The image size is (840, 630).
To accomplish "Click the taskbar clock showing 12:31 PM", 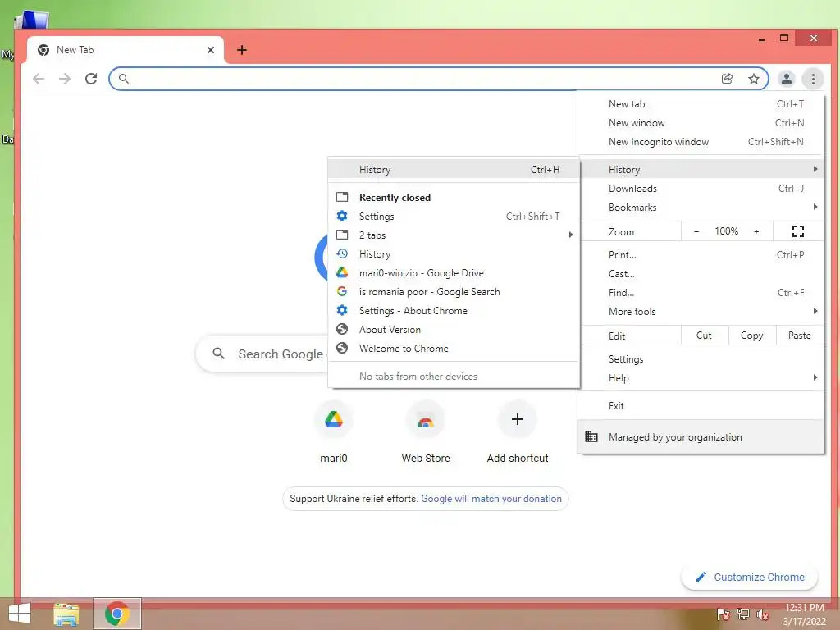I will pyautogui.click(x=804, y=614).
